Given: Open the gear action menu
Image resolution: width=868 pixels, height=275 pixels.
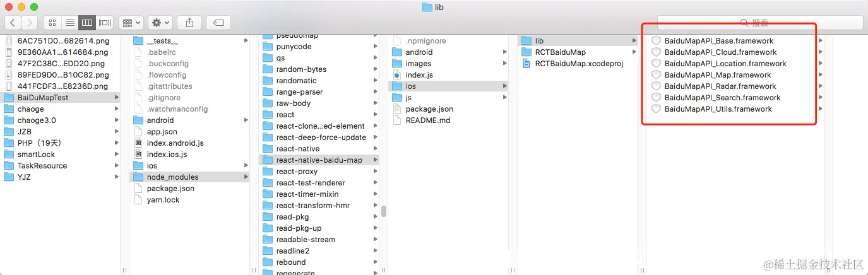Looking at the screenshot, I should click(x=160, y=23).
